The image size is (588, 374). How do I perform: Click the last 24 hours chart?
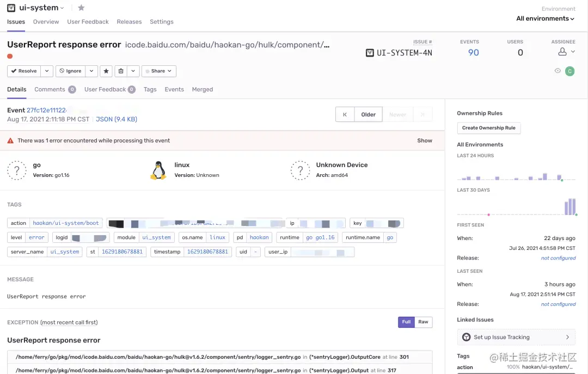coord(516,176)
